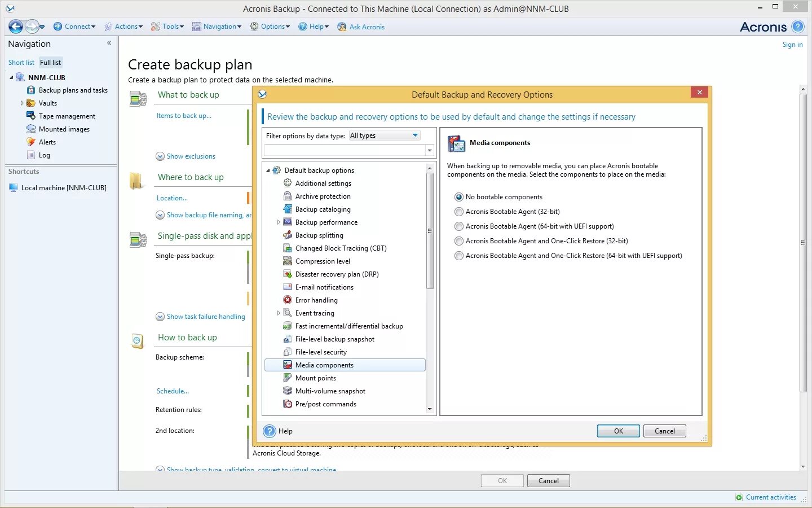Open the Navigation menu in toolbar
The height and width of the screenshot is (508, 812).
tap(217, 27)
